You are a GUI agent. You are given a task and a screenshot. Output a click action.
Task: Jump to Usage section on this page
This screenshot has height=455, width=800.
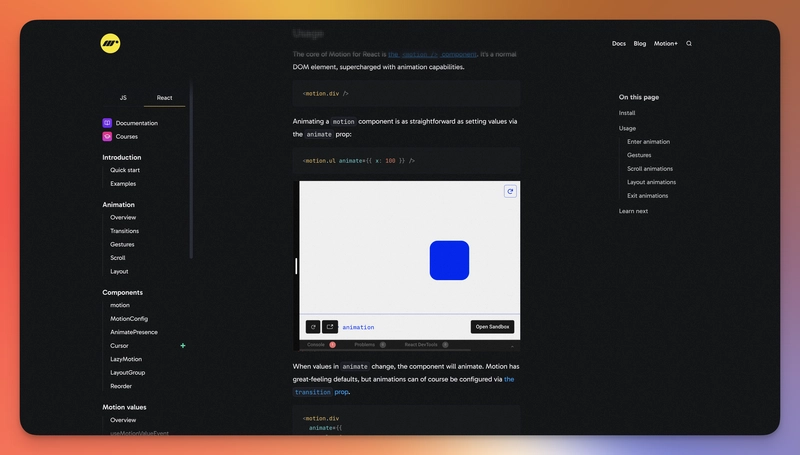click(628, 129)
